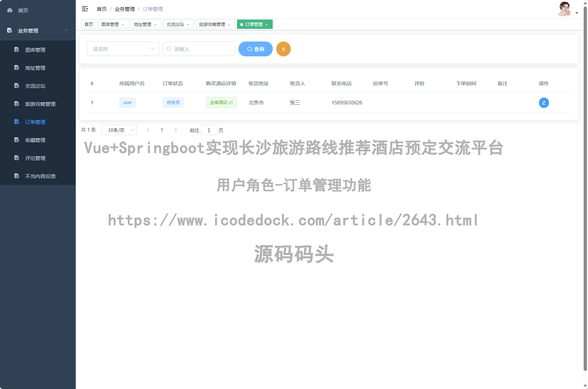
Task: Open the 请选择 dropdown selector
Action: (123, 49)
